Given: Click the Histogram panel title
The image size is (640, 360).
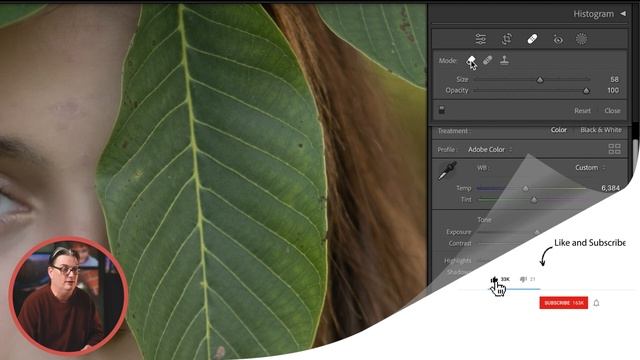Looking at the screenshot, I should point(593,14).
